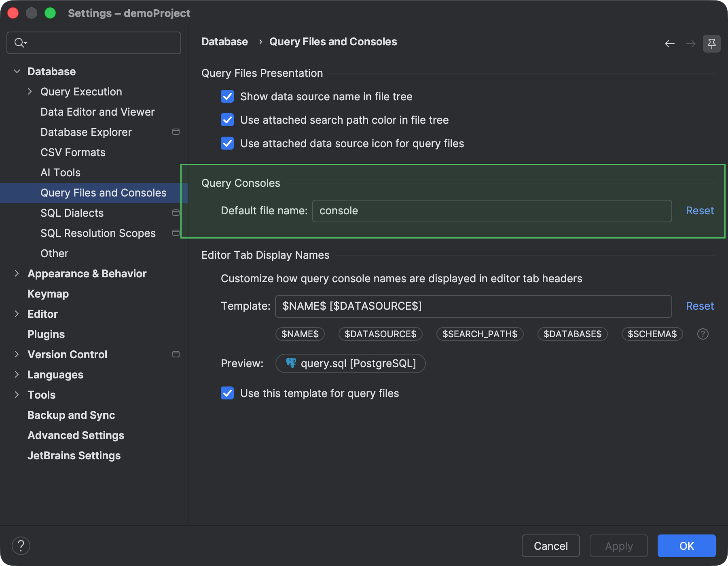Expand the Query Execution node
The width and height of the screenshot is (728, 566).
pos(30,91)
